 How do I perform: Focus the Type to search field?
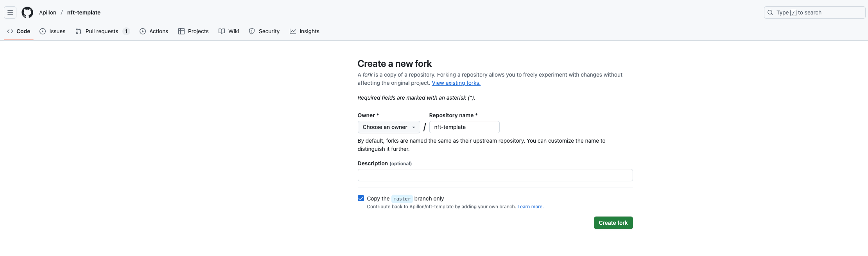814,13
